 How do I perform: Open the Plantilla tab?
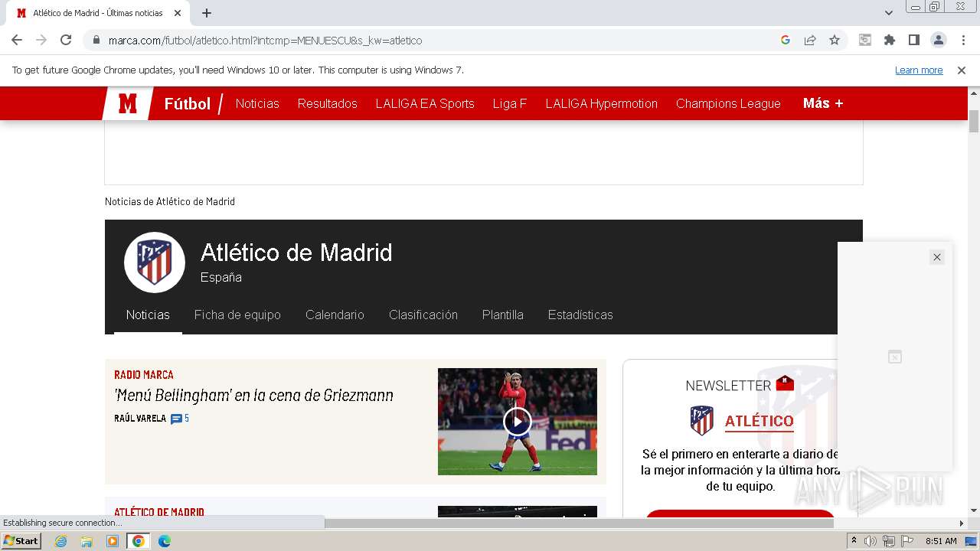[x=502, y=315]
